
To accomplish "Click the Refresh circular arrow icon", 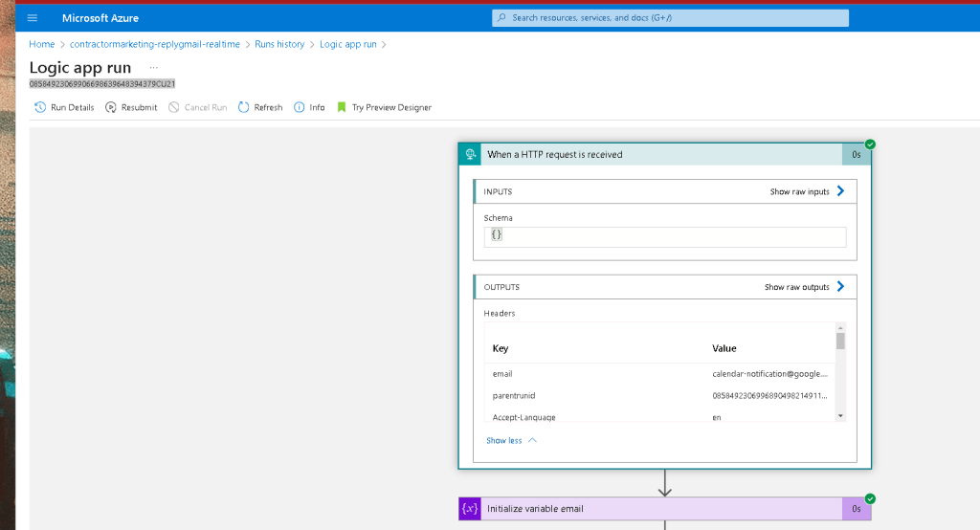I will coord(244,107).
